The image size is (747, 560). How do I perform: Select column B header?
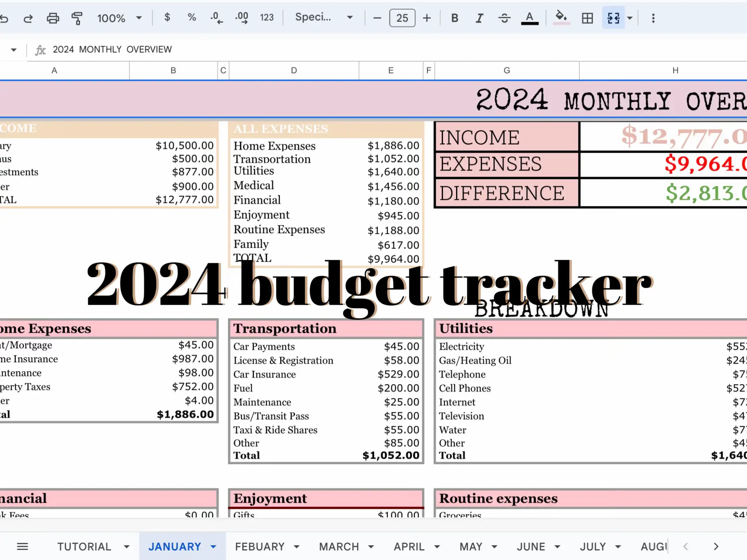tap(173, 70)
